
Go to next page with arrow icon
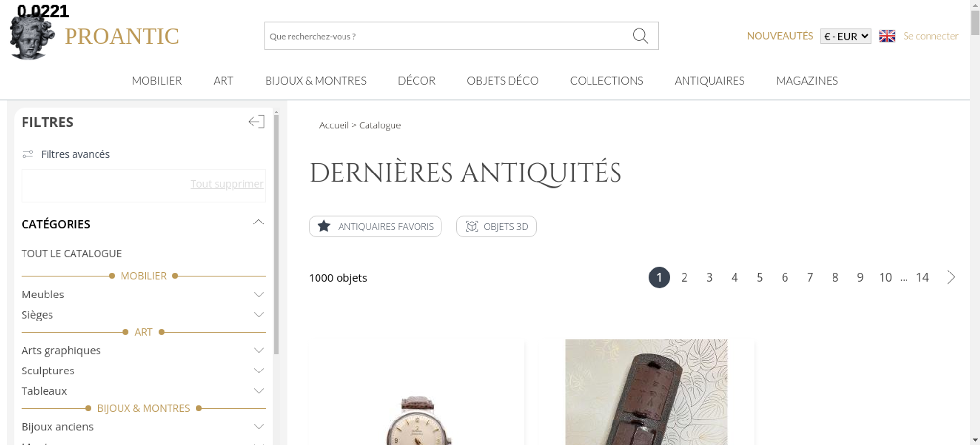[951, 277]
